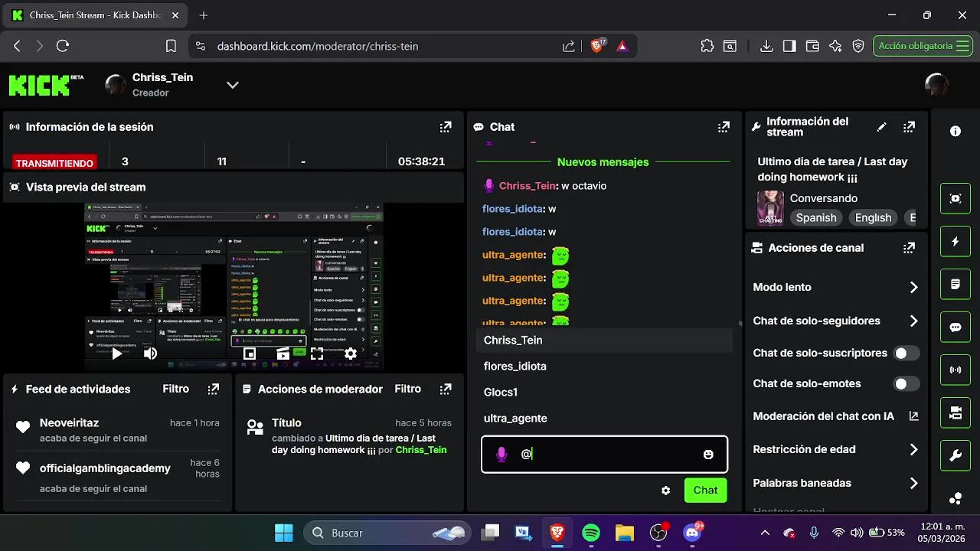Pop out the Chat panel

pyautogui.click(x=724, y=127)
